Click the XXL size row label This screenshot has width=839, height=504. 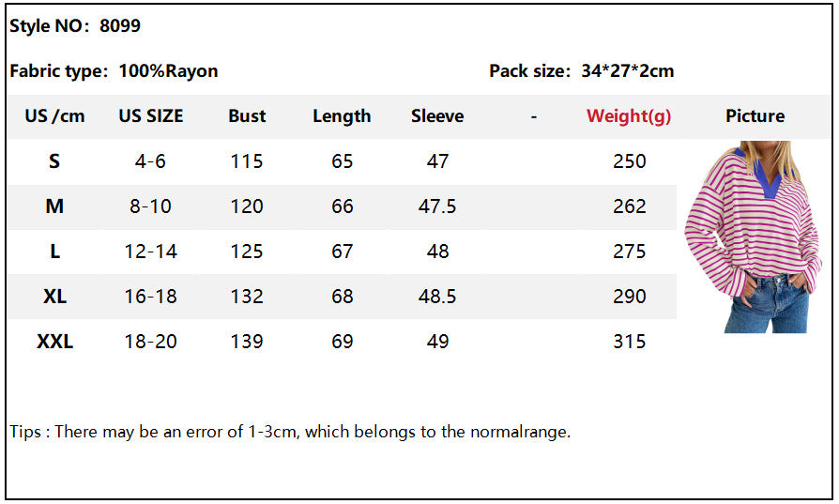click(x=54, y=342)
